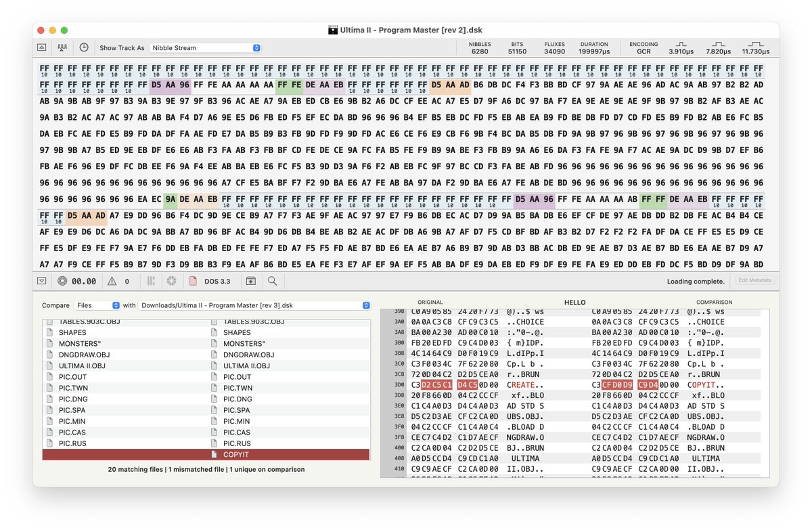Click the long pulse icon above 11.730µs
The width and height of the screenshot is (812, 530).
(x=755, y=44)
